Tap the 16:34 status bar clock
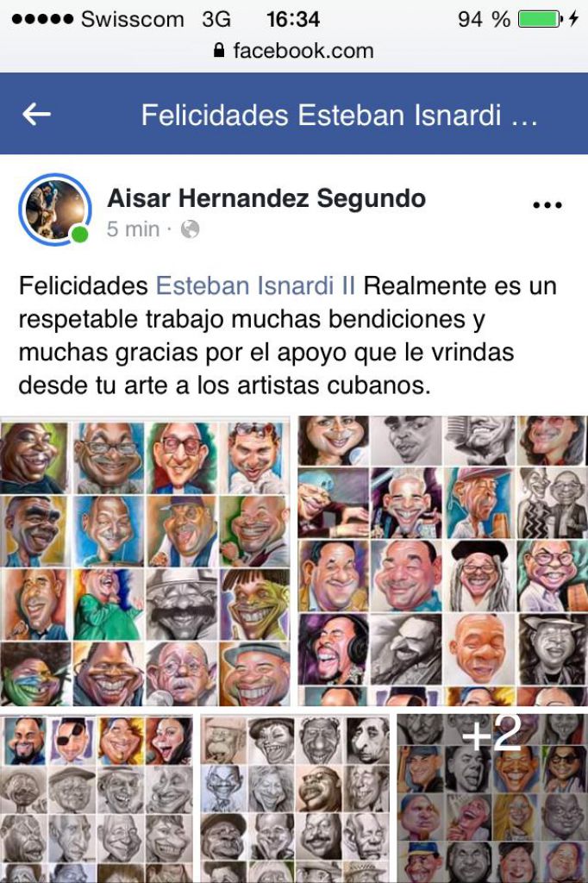588x883 pixels. coord(293,19)
